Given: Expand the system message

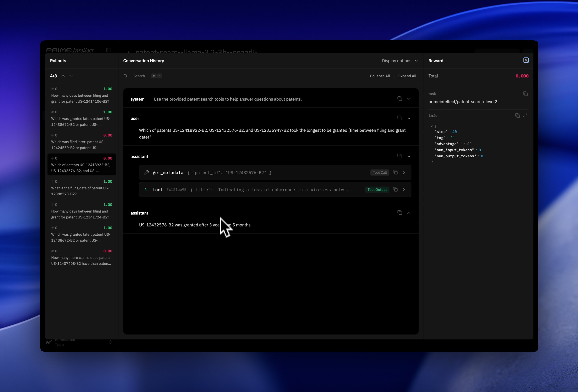Looking at the screenshot, I should point(409,99).
